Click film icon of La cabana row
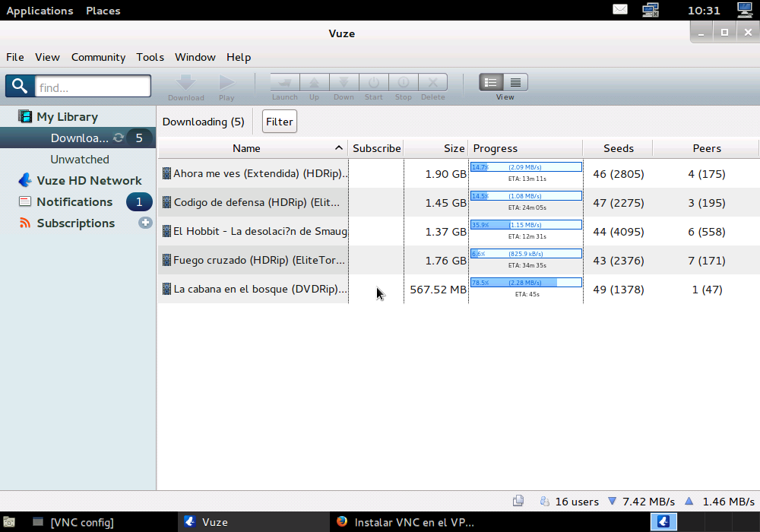The height and width of the screenshot is (532, 760). point(166,290)
